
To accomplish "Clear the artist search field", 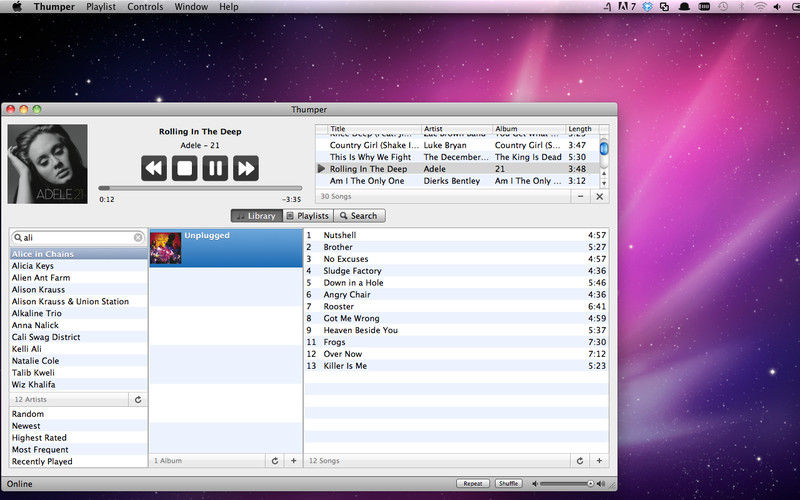I will (138, 237).
